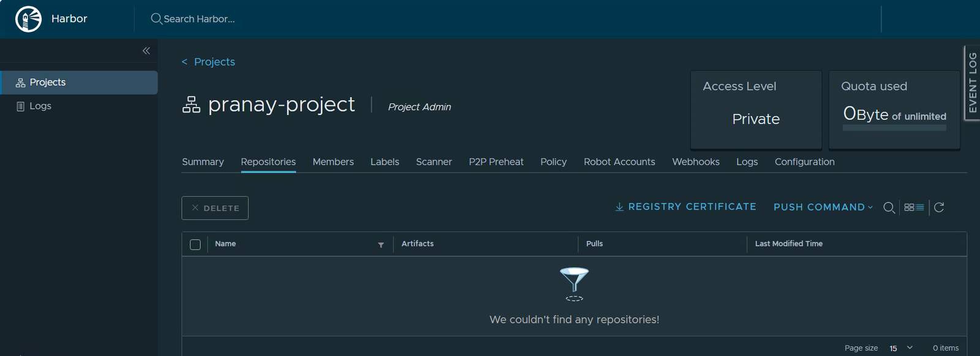Open the Configuration tab
The image size is (980, 356).
click(x=804, y=162)
